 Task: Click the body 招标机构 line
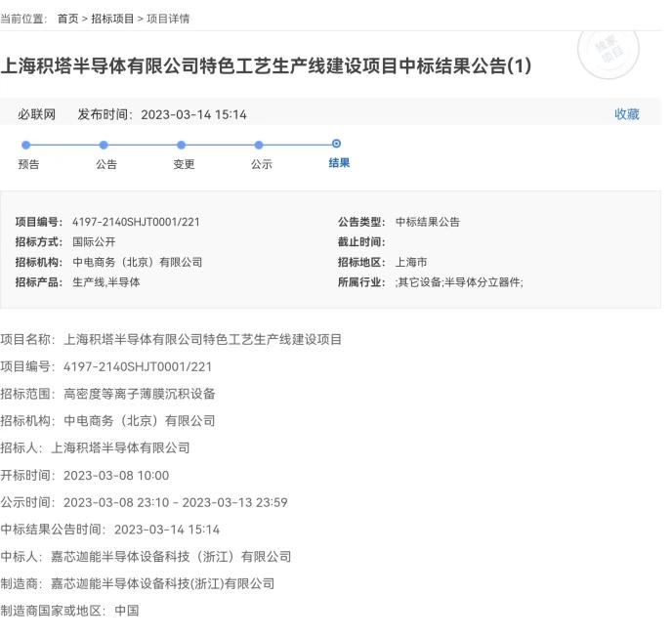(107, 421)
